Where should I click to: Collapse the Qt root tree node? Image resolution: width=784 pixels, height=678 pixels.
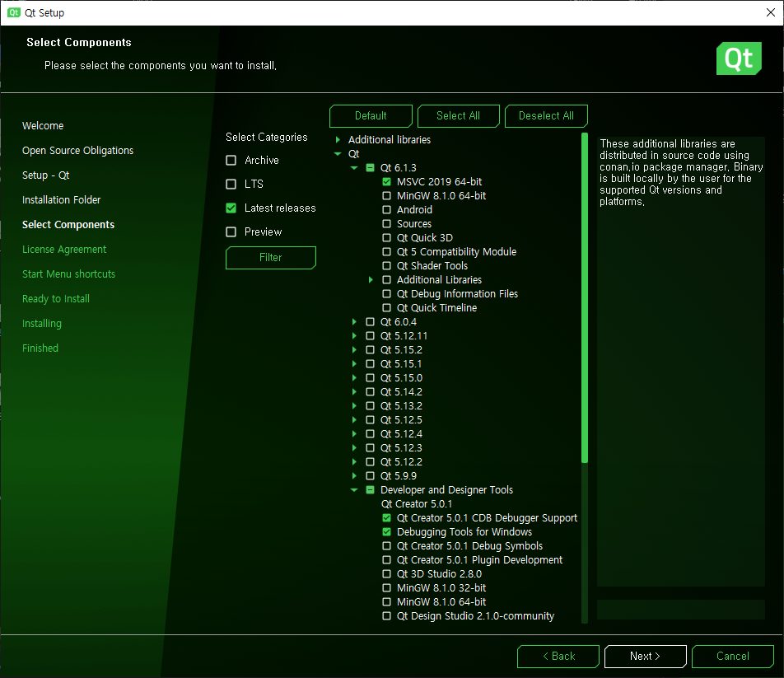point(338,153)
